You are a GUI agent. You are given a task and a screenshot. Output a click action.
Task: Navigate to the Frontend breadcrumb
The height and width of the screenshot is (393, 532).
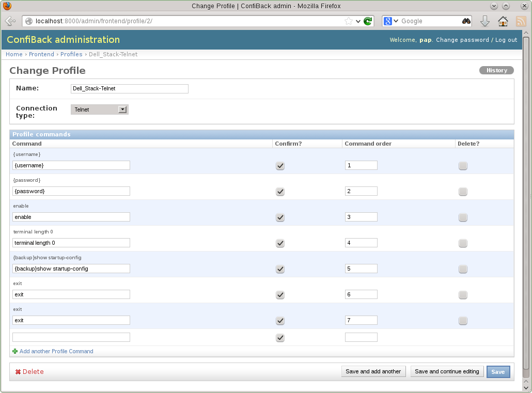(41, 54)
